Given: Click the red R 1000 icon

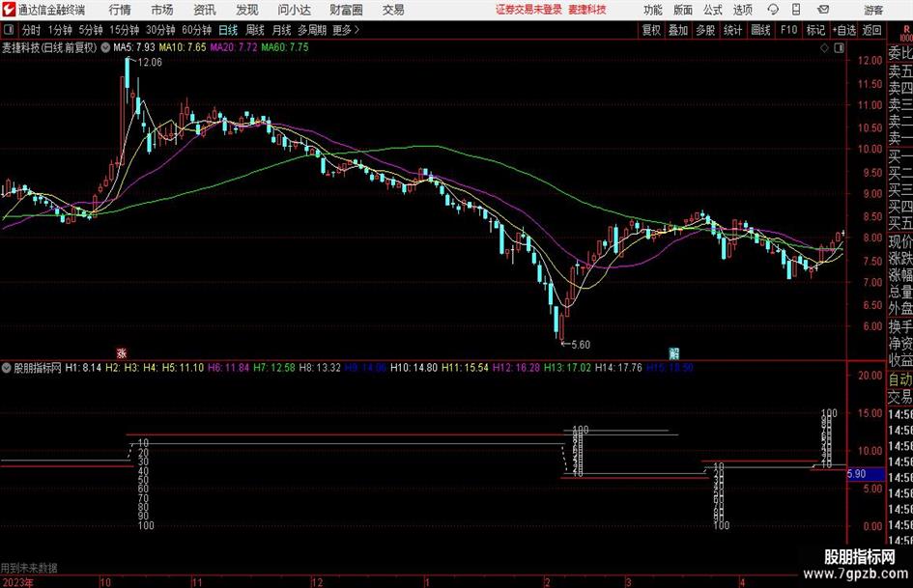Looking at the screenshot, I should (x=905, y=33).
